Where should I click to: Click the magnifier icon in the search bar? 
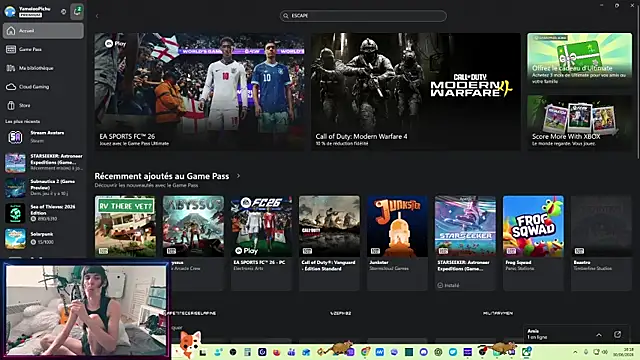point(286,16)
